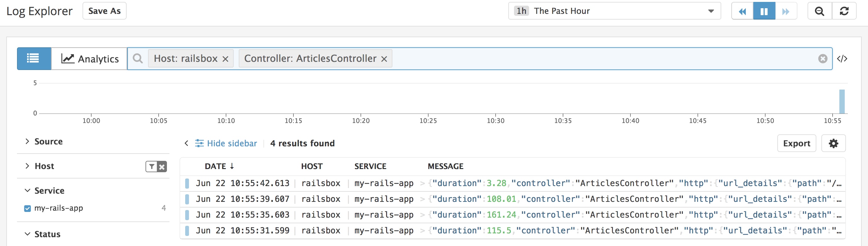868x246 pixels.
Task: Click the Hide sidebar link
Action: [x=226, y=143]
